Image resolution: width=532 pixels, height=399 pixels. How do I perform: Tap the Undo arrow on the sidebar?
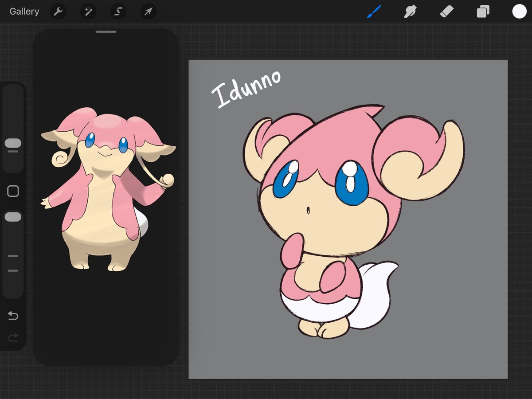point(13,316)
